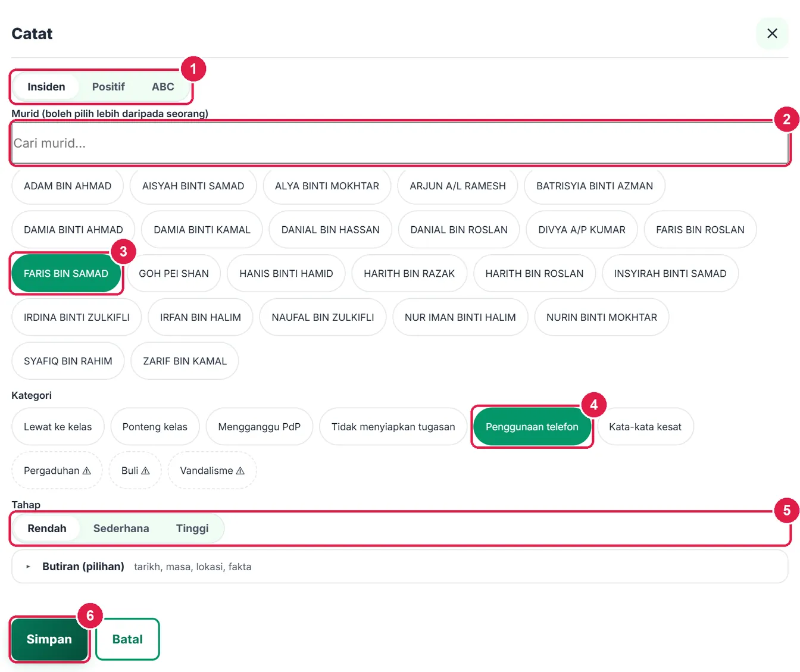Choose the Tidak menyiapkan tugasan category

click(x=393, y=427)
